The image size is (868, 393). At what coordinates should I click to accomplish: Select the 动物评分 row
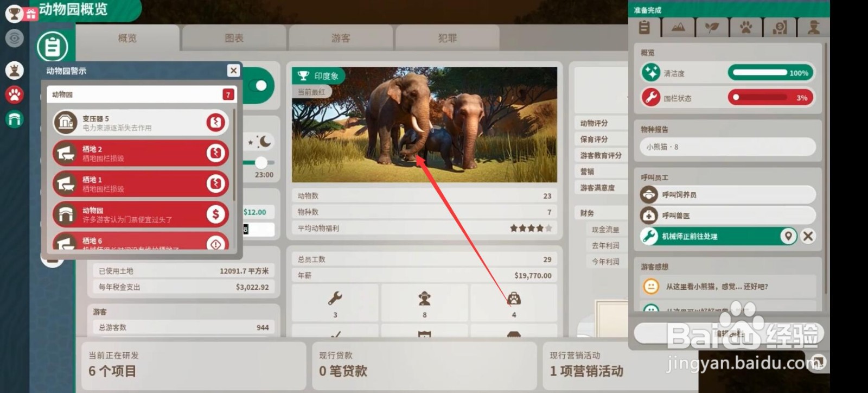(x=600, y=123)
